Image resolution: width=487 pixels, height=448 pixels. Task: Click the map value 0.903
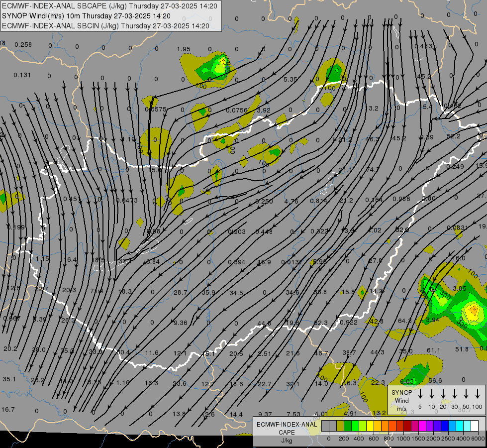click(237, 231)
